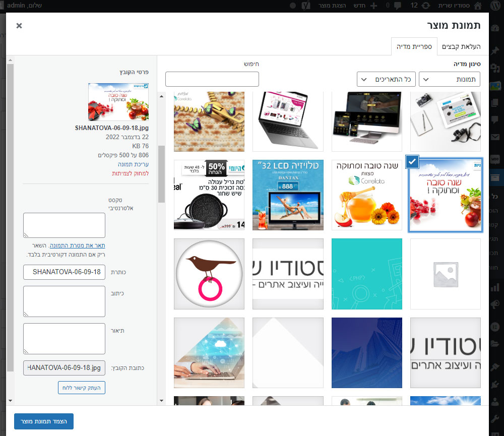Focus the חיפוש search field
Viewport: 504px width, 436px height.
tap(212, 79)
